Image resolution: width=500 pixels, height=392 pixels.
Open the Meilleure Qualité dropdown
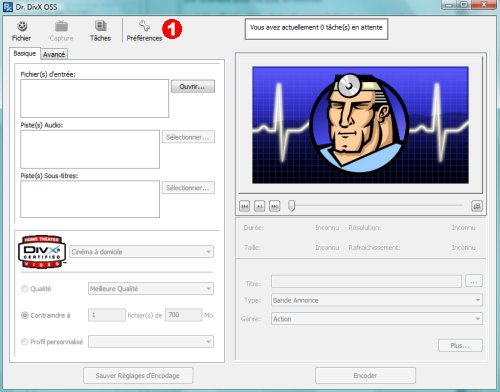151,289
